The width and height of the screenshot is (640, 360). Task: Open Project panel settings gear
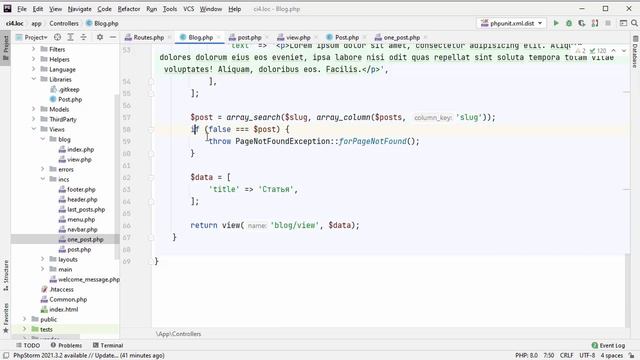100,37
